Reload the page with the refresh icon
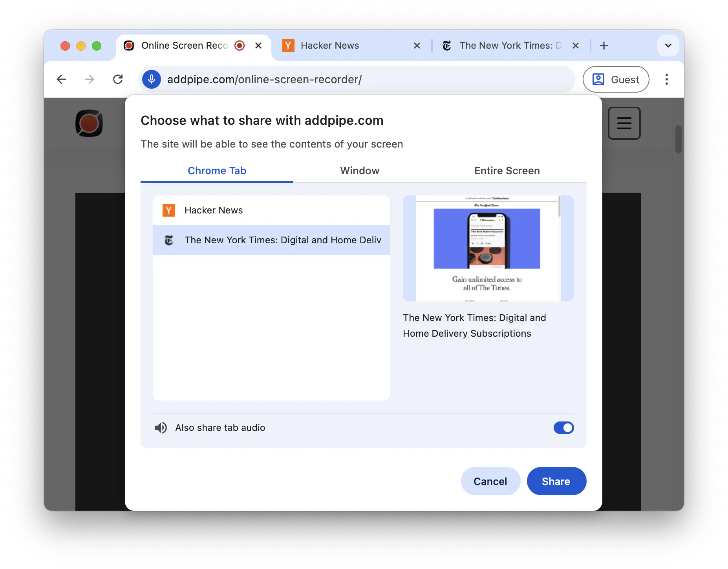 (118, 79)
